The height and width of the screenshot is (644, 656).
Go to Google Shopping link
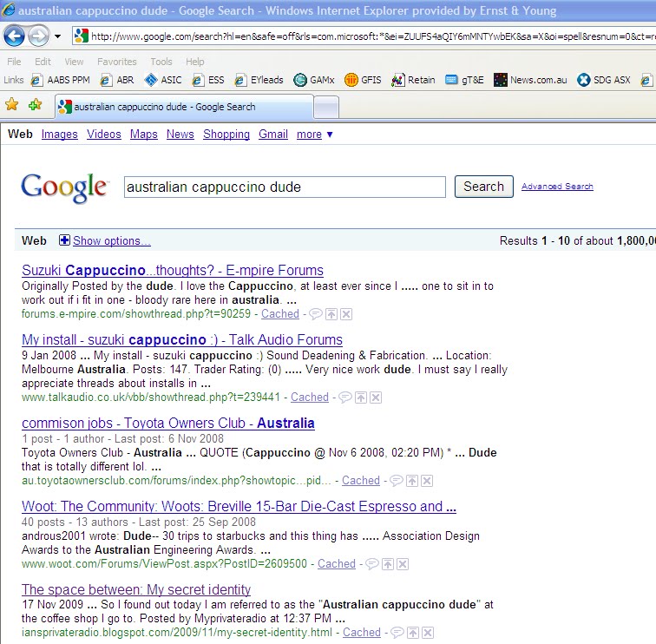click(226, 135)
